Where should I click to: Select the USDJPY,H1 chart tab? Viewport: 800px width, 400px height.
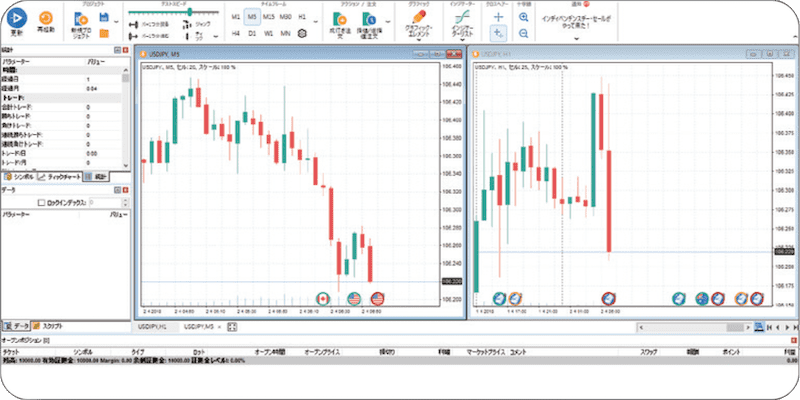[x=150, y=326]
